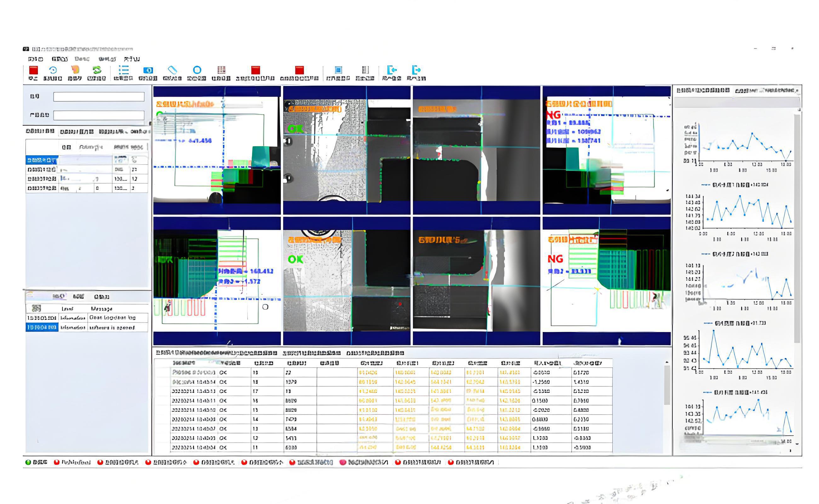Click the blue circular-arrow reset icon
The image size is (819, 504).
point(53,70)
